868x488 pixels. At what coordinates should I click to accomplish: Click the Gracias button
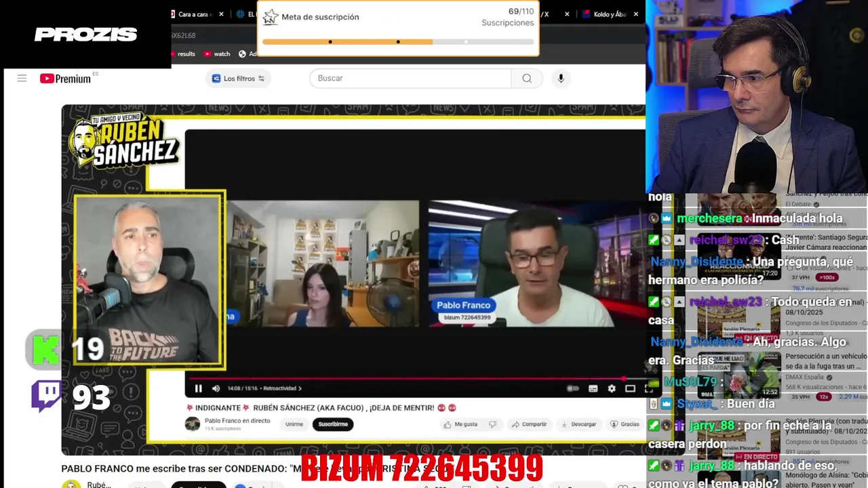tap(625, 424)
